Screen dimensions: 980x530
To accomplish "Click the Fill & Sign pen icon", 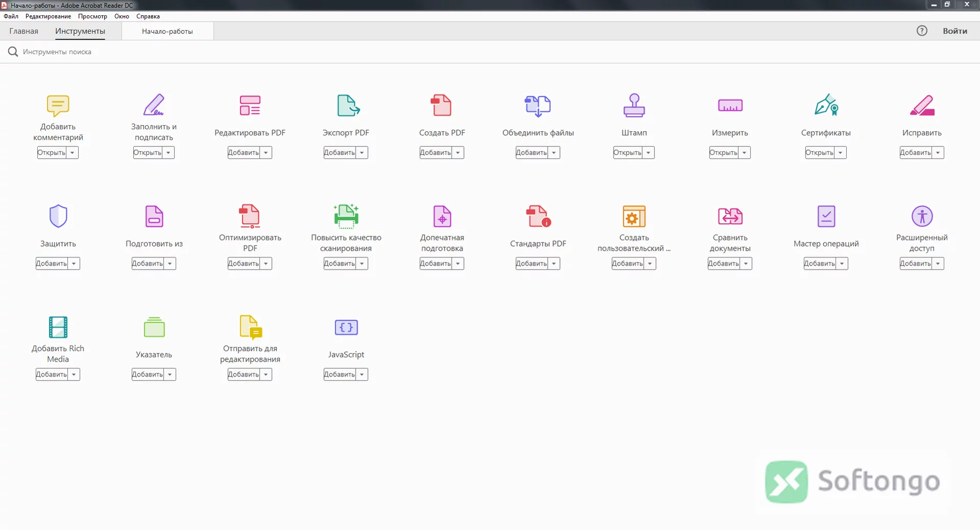I will 154,105.
